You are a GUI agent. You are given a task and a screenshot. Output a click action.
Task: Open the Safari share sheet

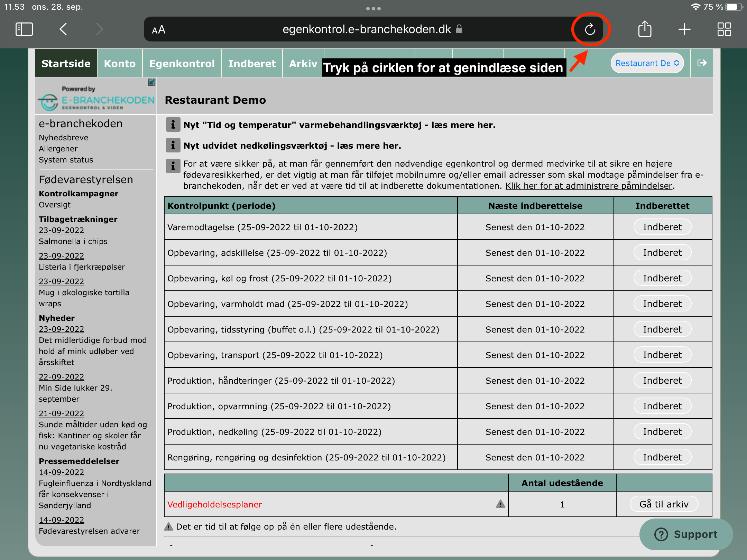pos(645,29)
